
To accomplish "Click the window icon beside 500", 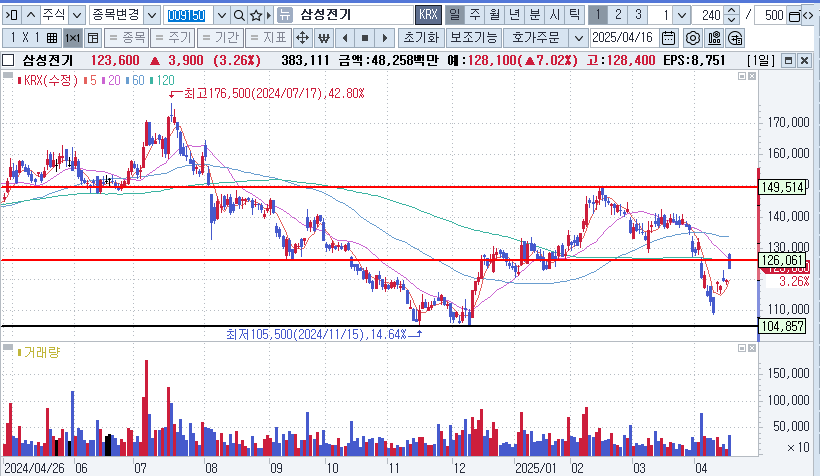I will [794, 16].
